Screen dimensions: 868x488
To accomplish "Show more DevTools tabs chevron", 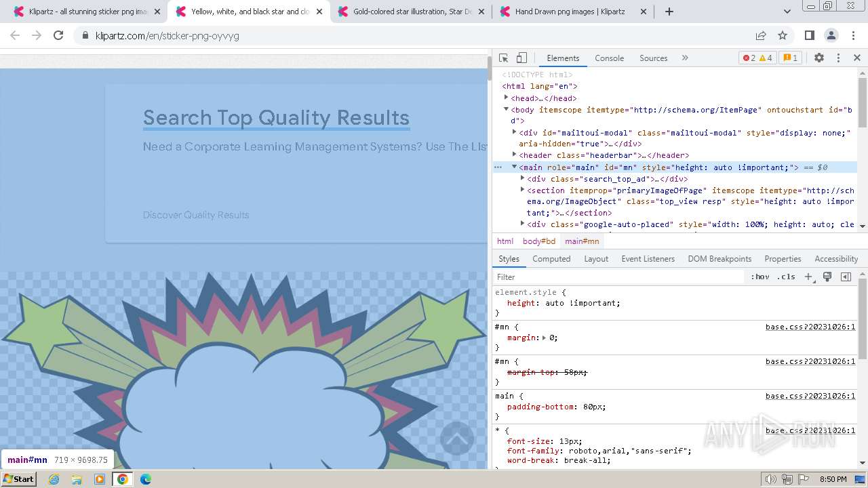I will (685, 58).
